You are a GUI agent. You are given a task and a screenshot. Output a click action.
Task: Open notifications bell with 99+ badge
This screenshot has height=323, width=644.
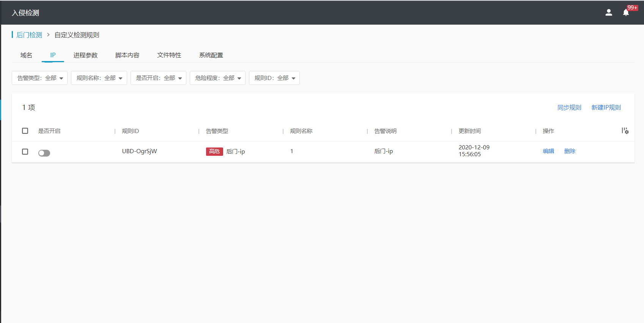626,13
